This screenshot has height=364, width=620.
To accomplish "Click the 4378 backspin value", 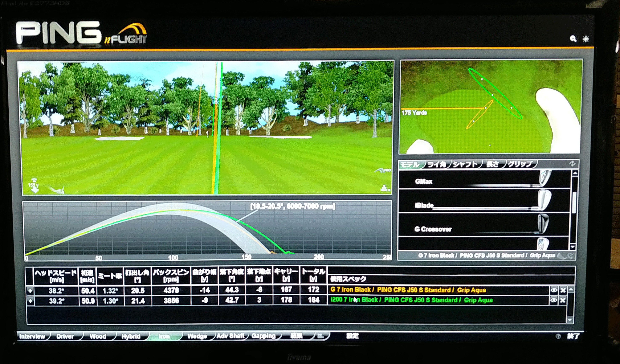I will point(171,290).
